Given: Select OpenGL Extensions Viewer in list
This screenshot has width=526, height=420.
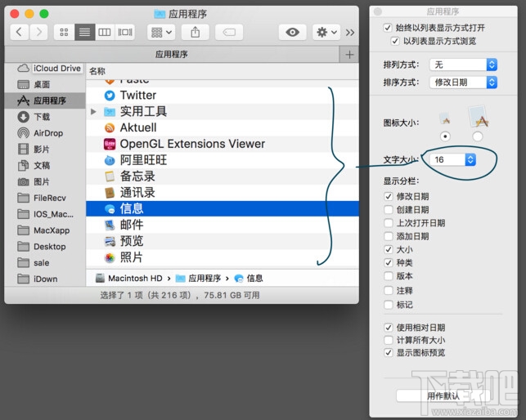Looking at the screenshot, I should 223,144.
